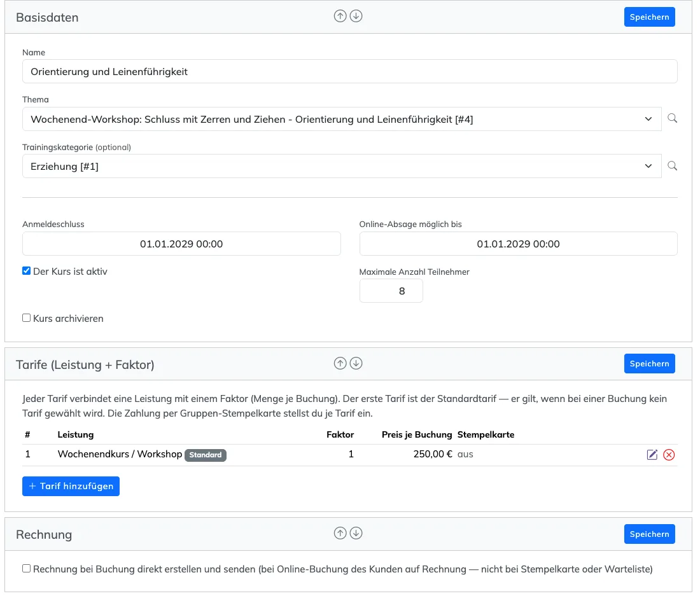Click the 'Standard' badge on the tariff
The height and width of the screenshot is (596, 700).
[x=206, y=455]
